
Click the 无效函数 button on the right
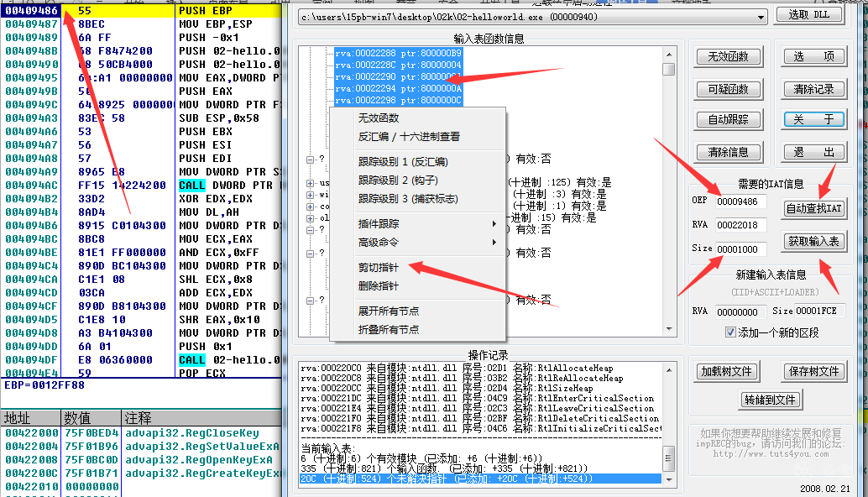pos(728,56)
